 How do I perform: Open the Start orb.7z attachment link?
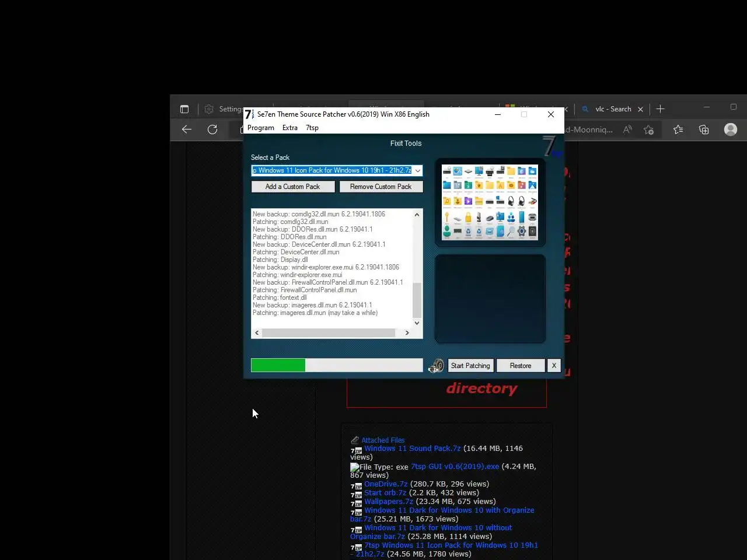coord(385,492)
